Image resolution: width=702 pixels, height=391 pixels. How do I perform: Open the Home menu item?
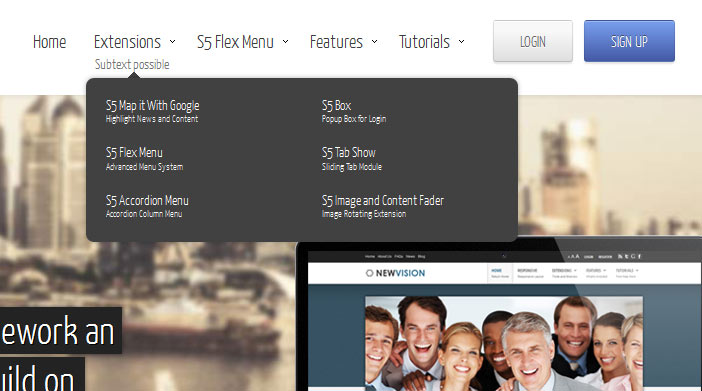point(49,42)
